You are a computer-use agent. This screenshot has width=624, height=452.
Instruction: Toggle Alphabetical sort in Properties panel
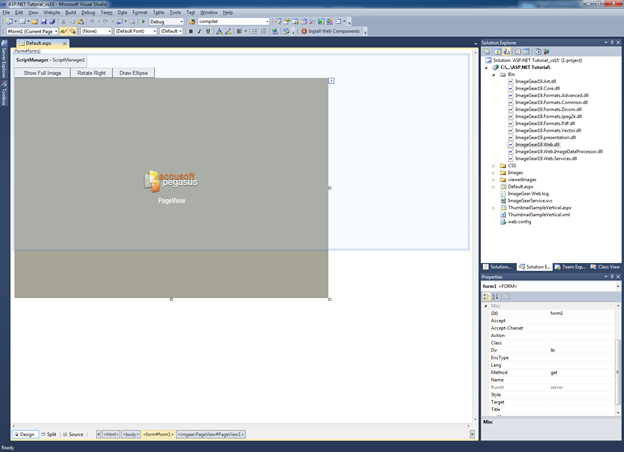(x=495, y=296)
